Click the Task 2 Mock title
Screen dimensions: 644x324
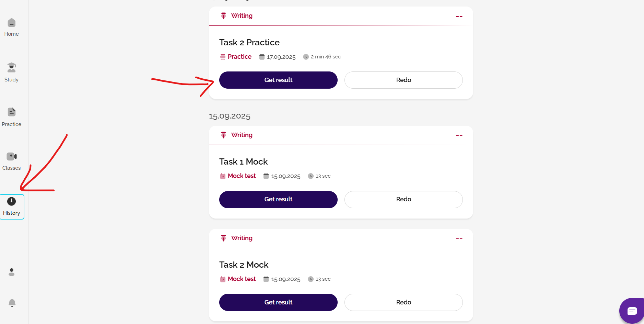pos(244,265)
